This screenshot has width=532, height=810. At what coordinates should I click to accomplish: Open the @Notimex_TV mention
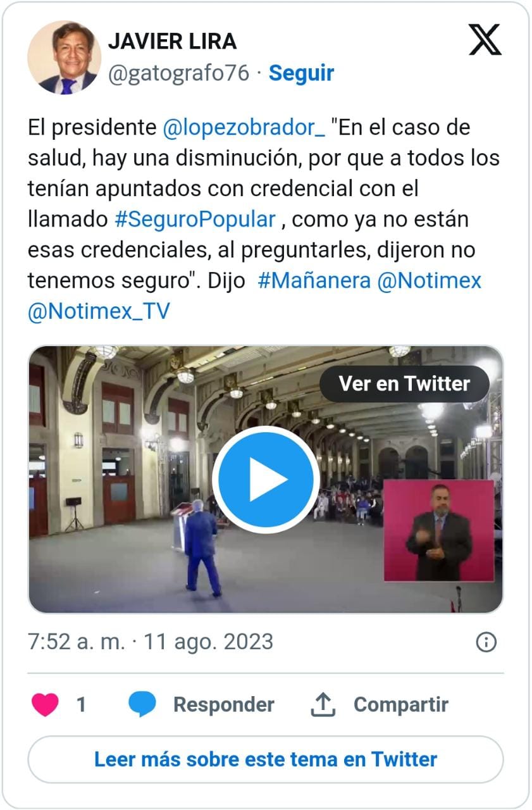99,311
